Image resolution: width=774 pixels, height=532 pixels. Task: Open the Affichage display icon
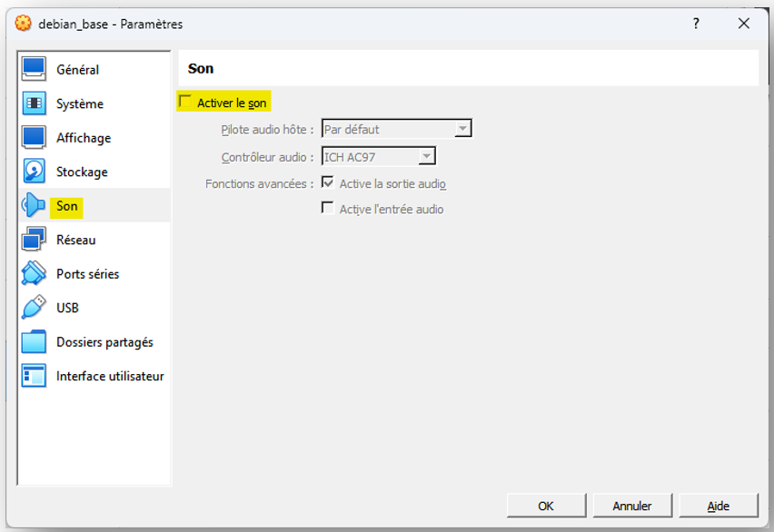(x=34, y=137)
